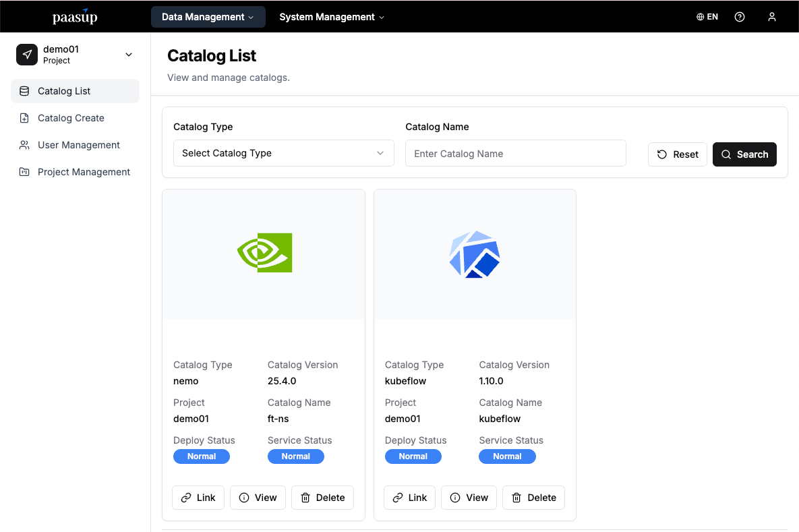799x532 pixels.
Task: Switch language via EN globe selector
Action: tap(707, 17)
